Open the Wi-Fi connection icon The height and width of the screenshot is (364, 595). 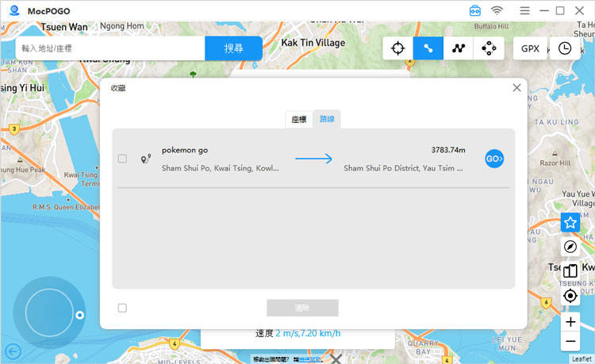pos(497,10)
